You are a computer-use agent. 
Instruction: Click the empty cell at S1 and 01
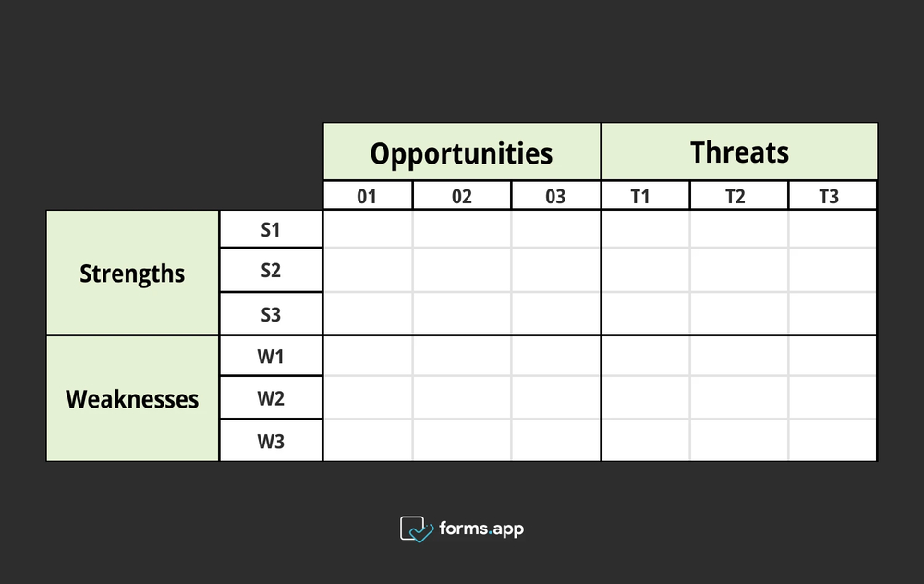[368, 230]
